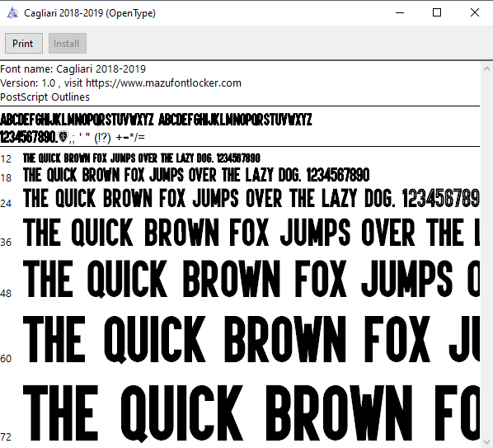Click the 12 point sample size label

[x=6, y=159]
